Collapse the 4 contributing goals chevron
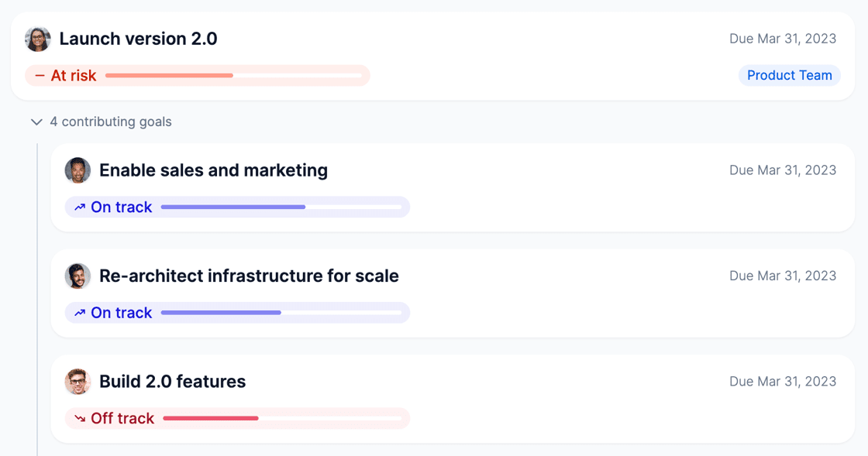The height and width of the screenshot is (456, 868). click(x=36, y=122)
